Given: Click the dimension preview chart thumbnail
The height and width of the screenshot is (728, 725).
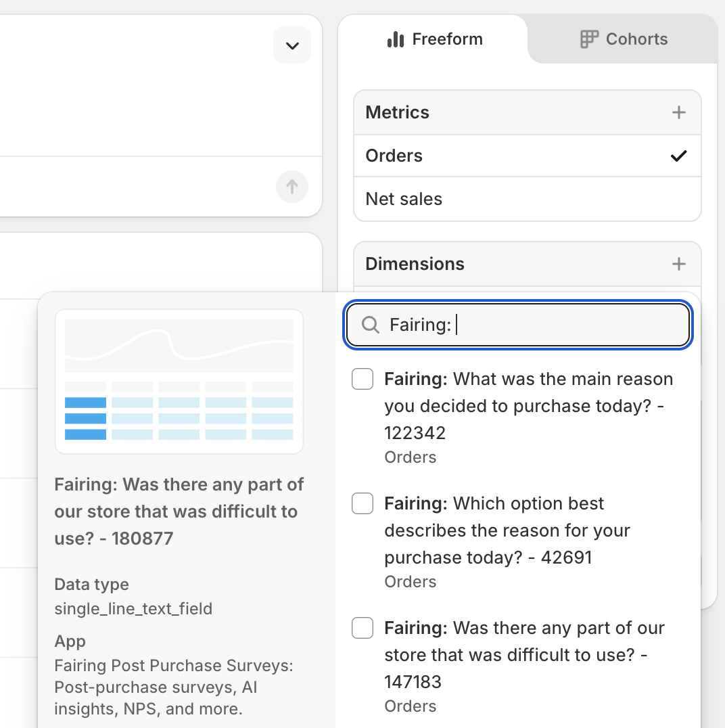Looking at the screenshot, I should [x=179, y=382].
